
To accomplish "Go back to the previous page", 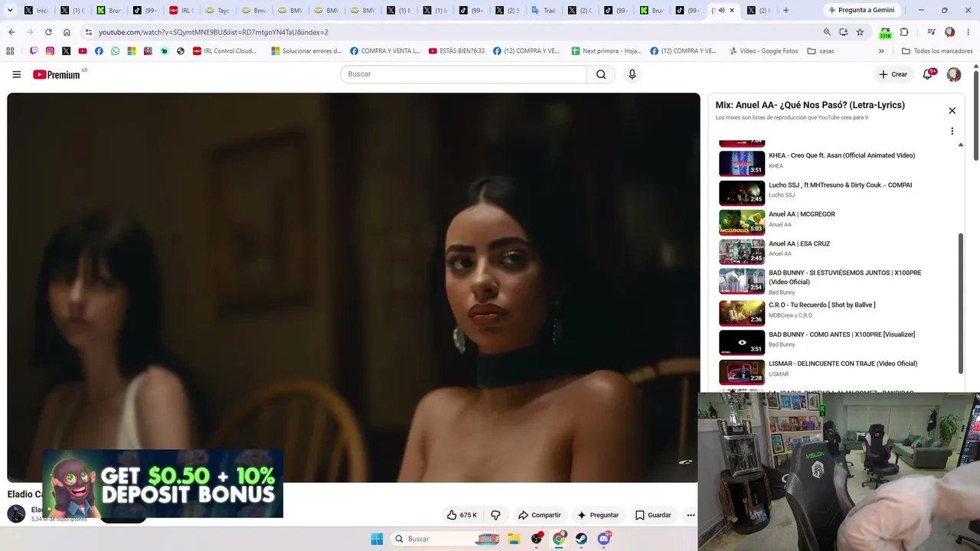I will coord(11,32).
